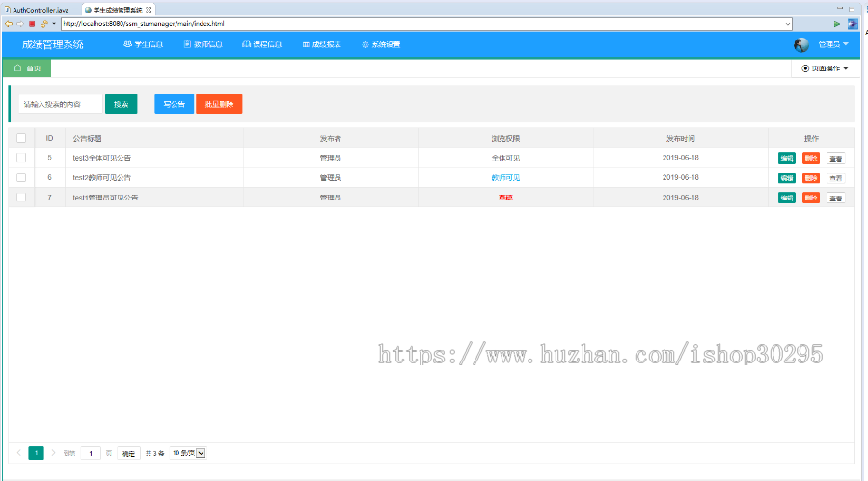Click the green go arrow icon

(837, 24)
